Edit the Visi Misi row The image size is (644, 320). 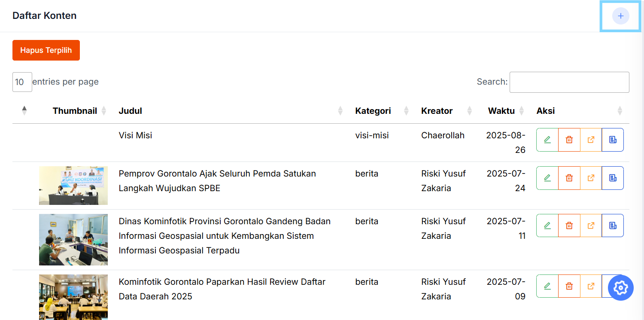pyautogui.click(x=547, y=140)
